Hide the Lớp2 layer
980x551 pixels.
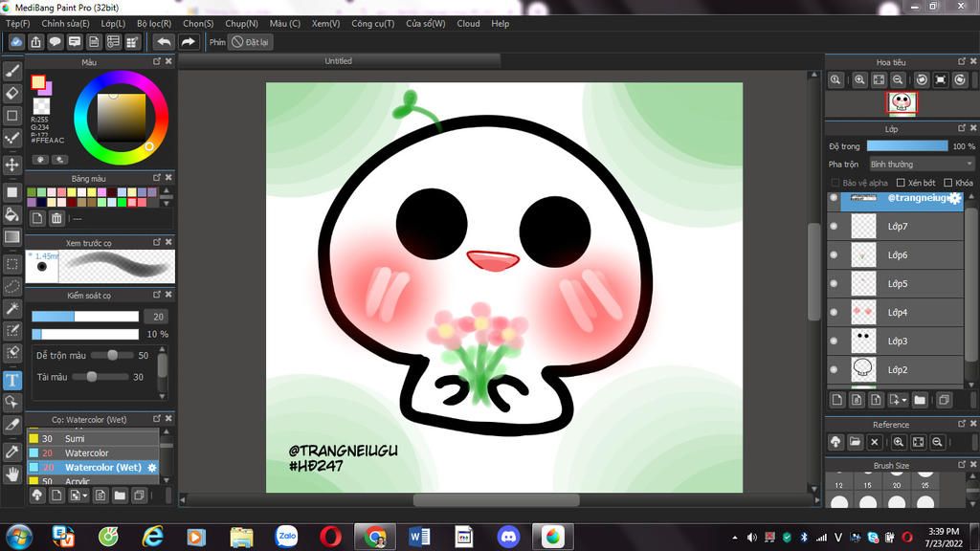[x=834, y=370]
